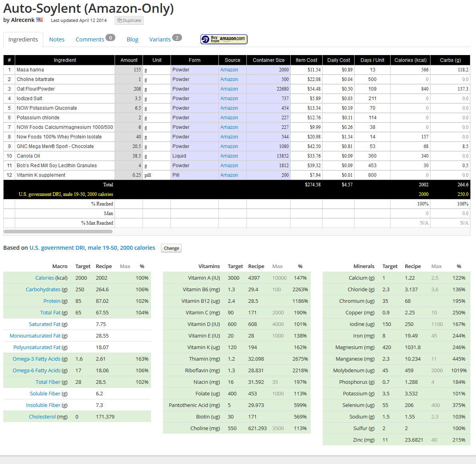Click the Total Fiber link
This screenshot has width=476, height=464.
48,382
